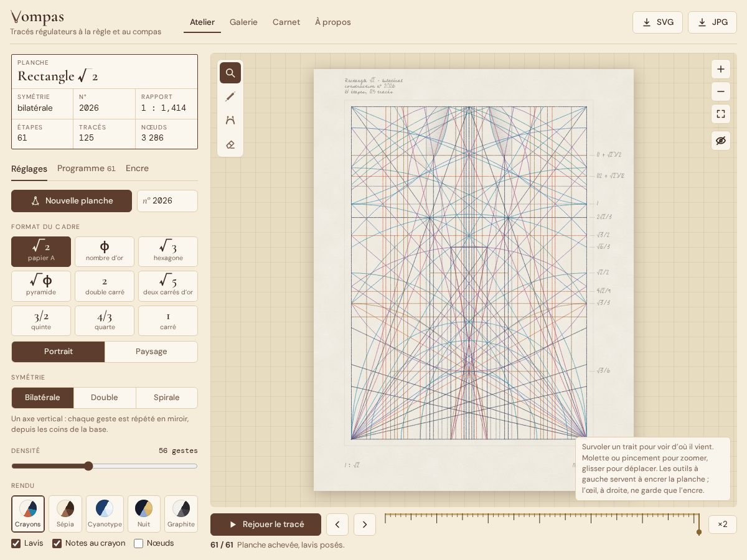Pick the Cyanotype rendering style
This screenshot has height=560, width=747.
pyautogui.click(x=105, y=514)
